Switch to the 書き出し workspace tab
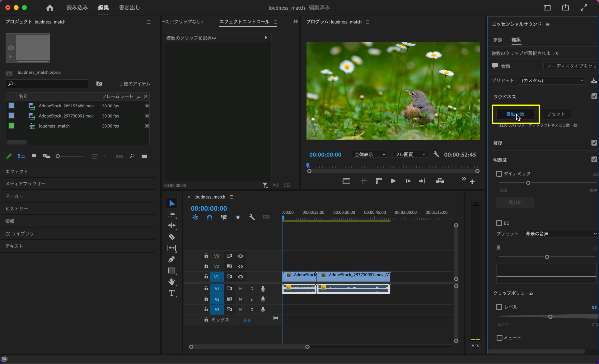The image size is (599, 364). pos(129,8)
